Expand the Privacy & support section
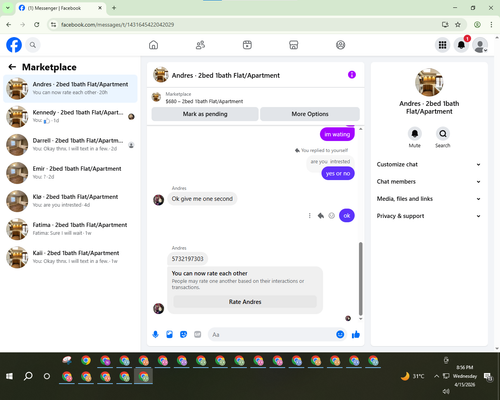 click(429, 216)
